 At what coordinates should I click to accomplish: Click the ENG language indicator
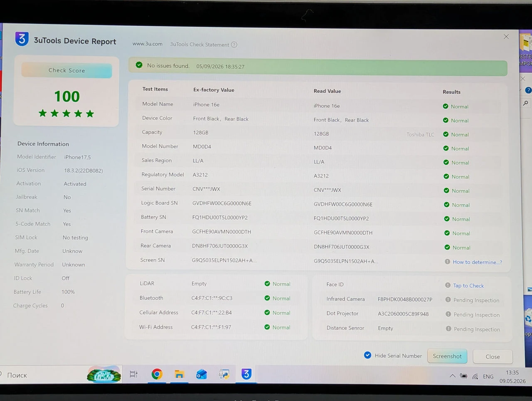488,376
